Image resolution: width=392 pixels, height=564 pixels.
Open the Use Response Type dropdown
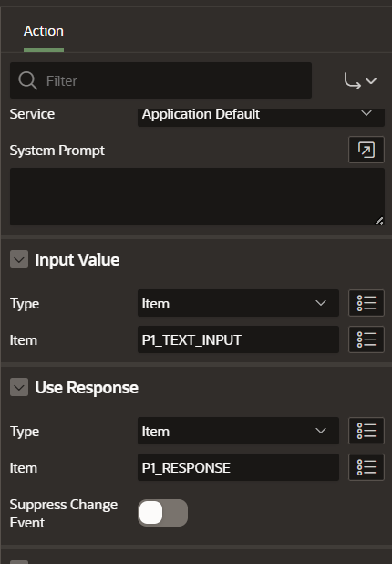238,431
